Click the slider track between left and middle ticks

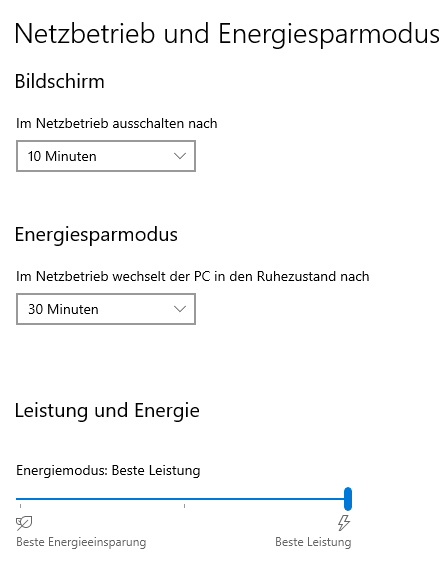click(102, 499)
